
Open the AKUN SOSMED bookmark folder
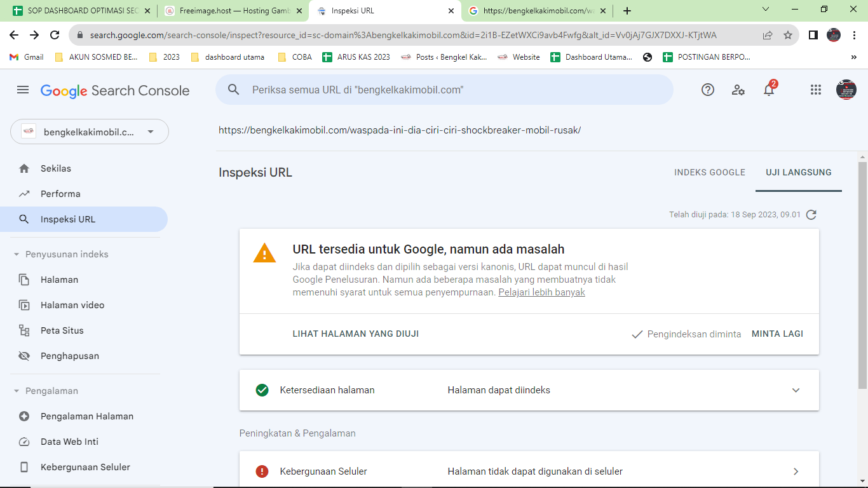pyautogui.click(x=97, y=57)
